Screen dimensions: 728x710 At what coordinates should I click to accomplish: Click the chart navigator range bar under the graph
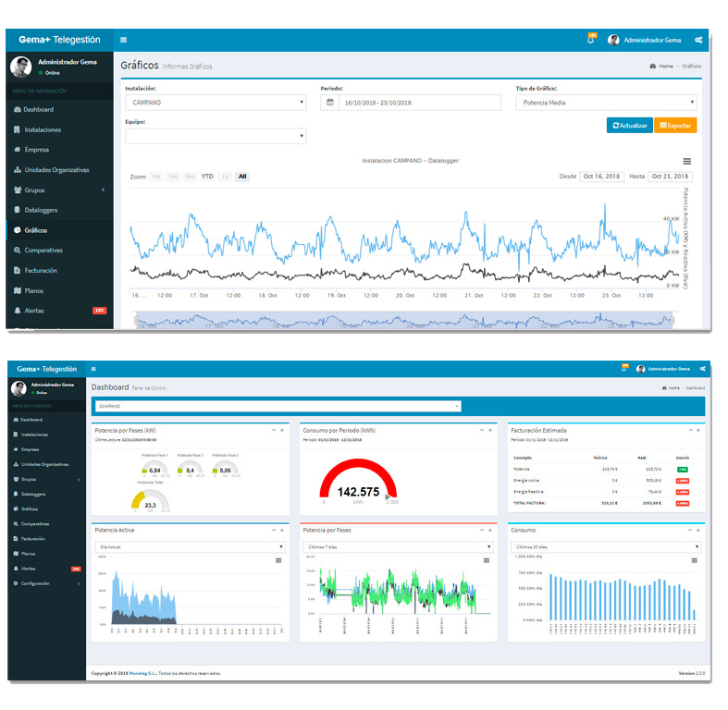pos(407,319)
